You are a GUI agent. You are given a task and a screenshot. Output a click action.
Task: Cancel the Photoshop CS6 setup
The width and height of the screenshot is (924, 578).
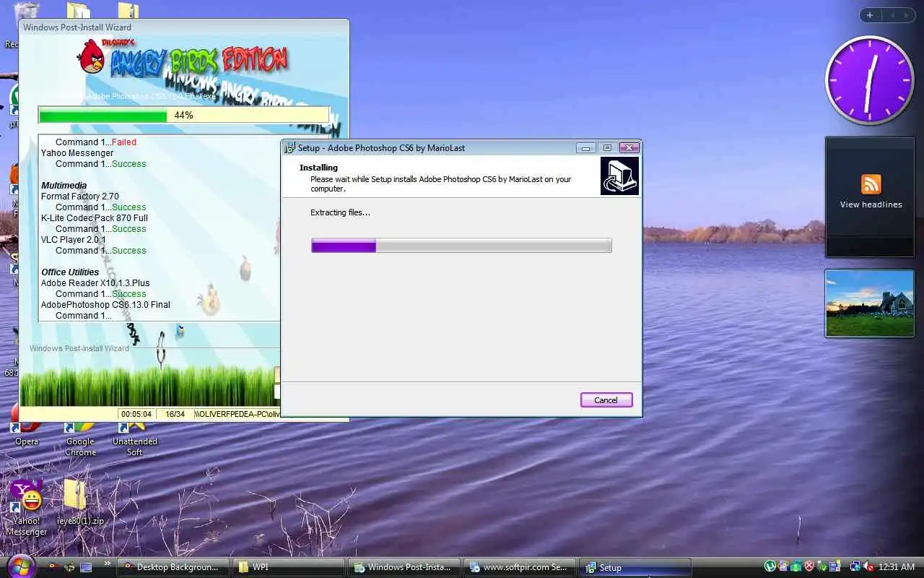coord(606,400)
